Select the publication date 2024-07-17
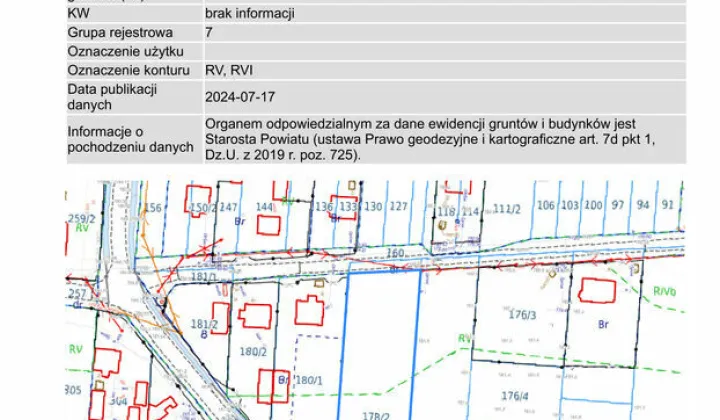This screenshot has height=420, width=720. click(x=239, y=97)
